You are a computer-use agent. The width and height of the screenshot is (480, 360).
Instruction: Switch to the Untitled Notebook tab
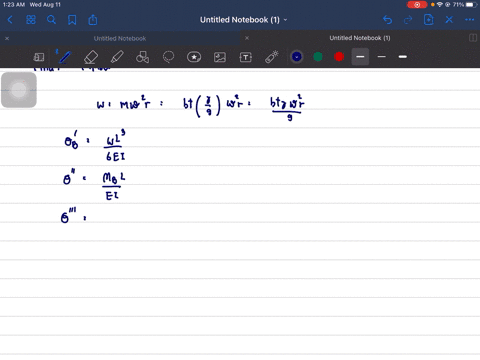pyautogui.click(x=120, y=38)
